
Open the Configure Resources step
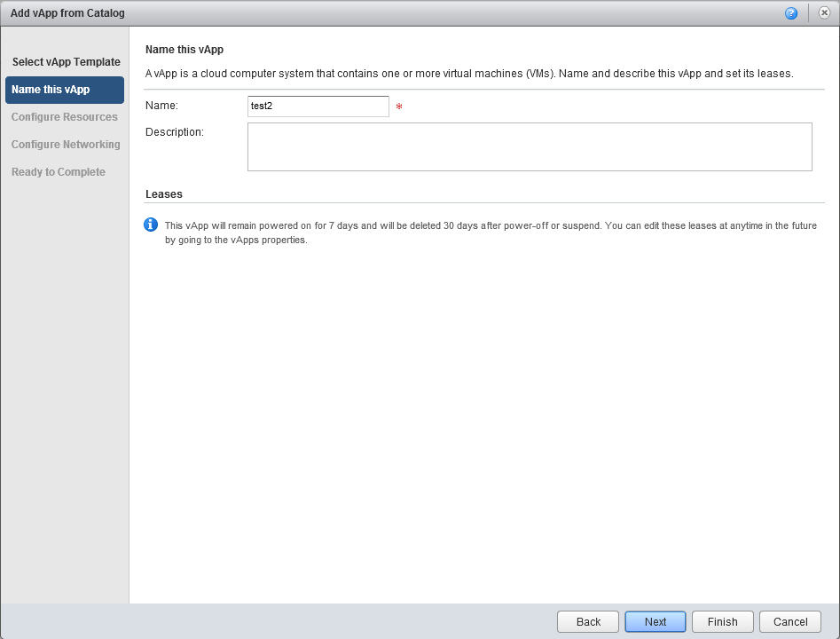[64, 117]
